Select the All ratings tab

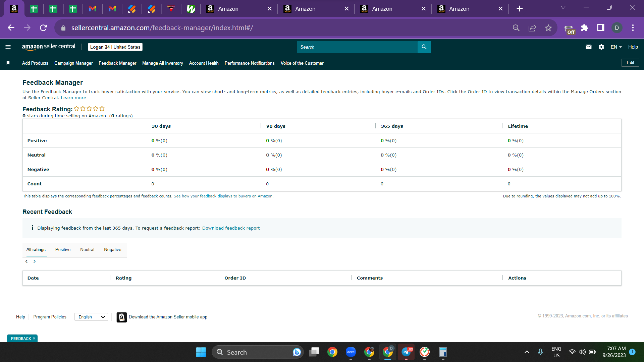click(36, 250)
